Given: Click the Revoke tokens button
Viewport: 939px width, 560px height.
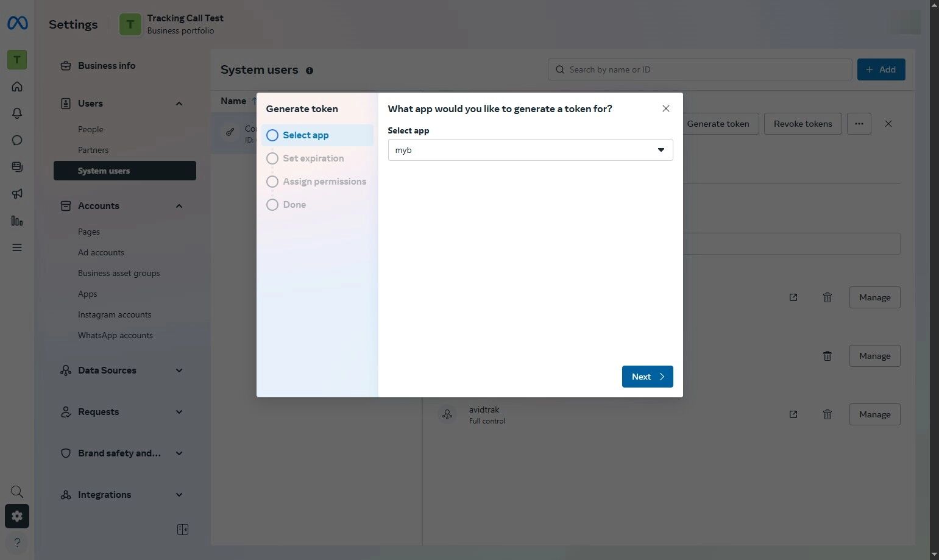Looking at the screenshot, I should pyautogui.click(x=803, y=124).
